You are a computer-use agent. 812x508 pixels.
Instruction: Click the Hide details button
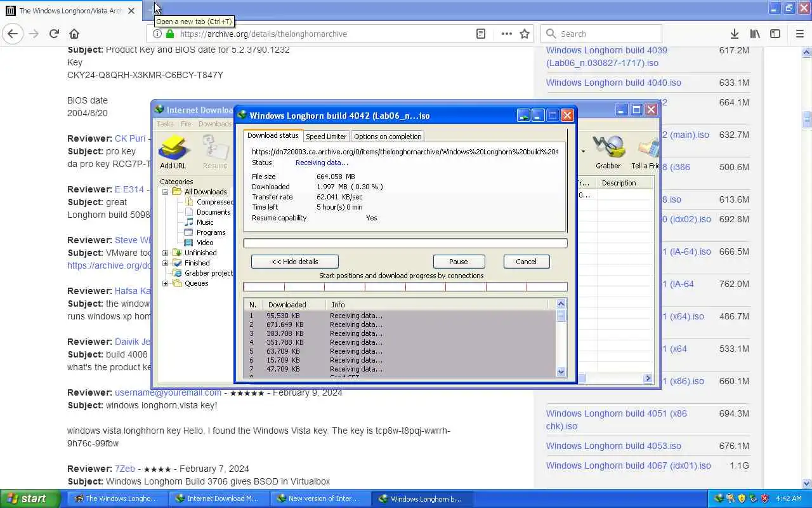(295, 262)
